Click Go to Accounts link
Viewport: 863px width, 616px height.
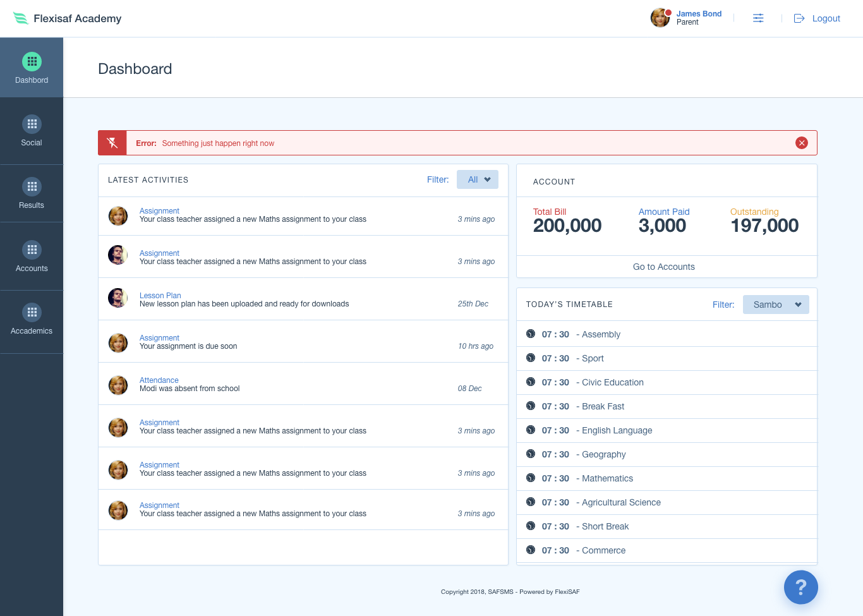(x=664, y=267)
